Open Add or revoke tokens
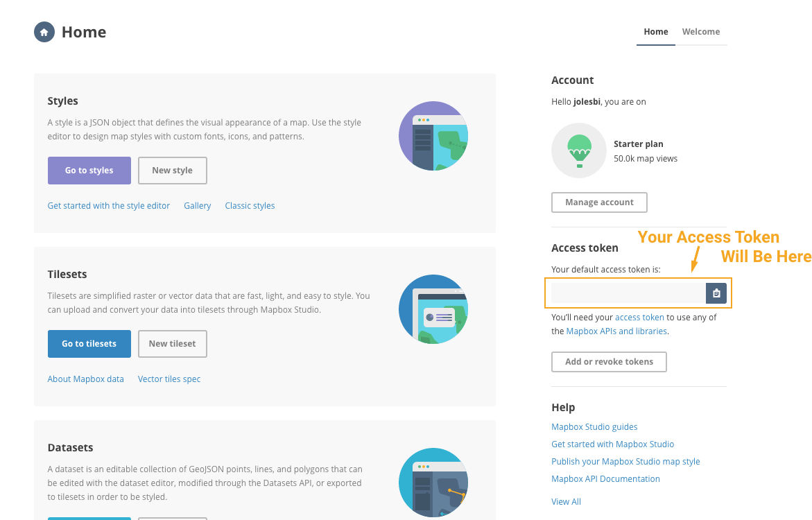 click(x=609, y=361)
